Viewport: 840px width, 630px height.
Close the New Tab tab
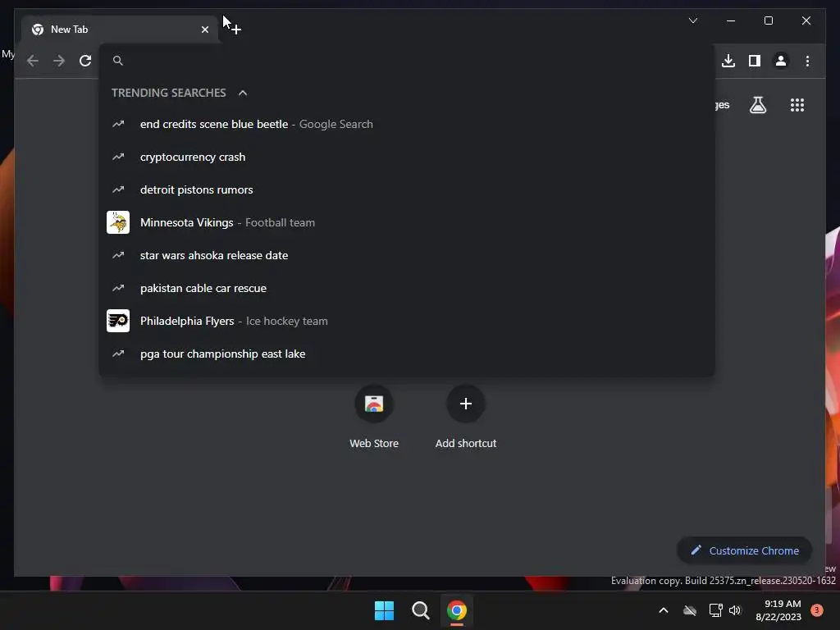204,30
